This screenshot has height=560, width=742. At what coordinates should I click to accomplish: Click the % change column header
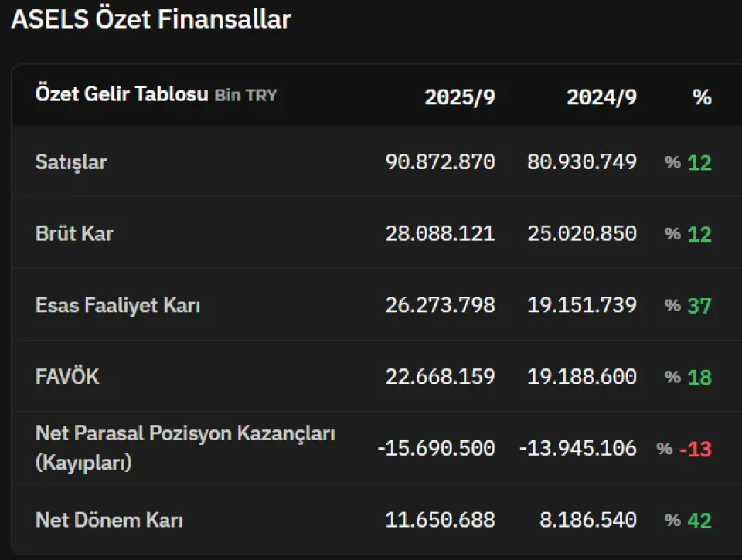coord(701,97)
